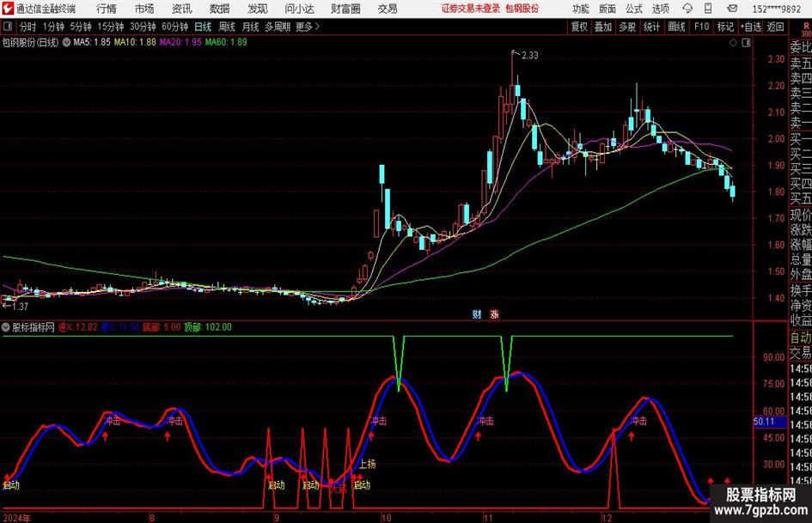Viewport: 812px width, 523px height.
Task: Click the 标记 toolbar button
Action: click(725, 27)
